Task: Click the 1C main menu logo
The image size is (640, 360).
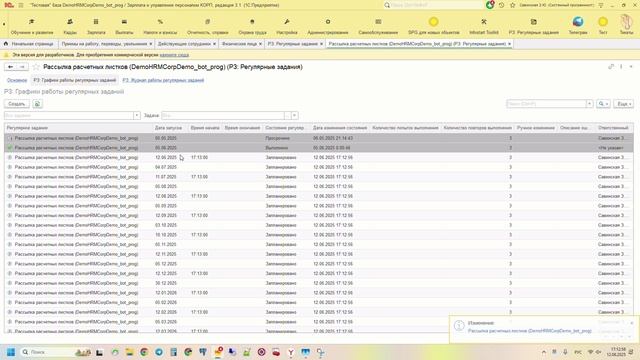Action: pos(9,5)
